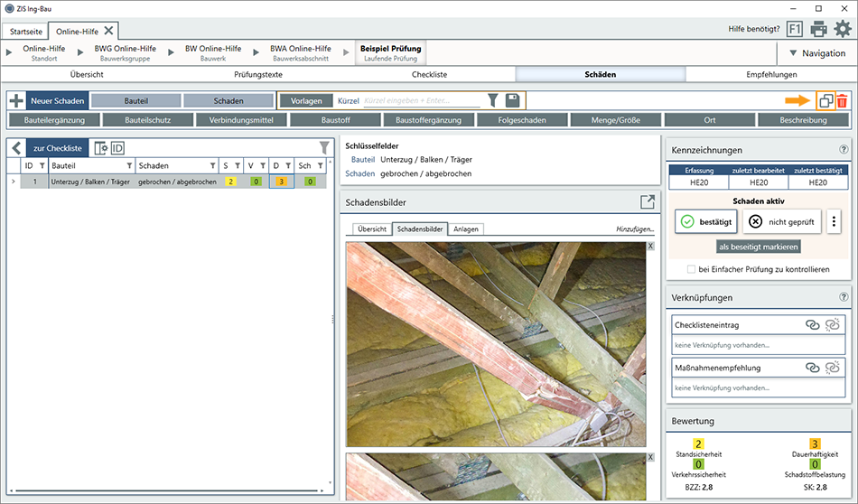858x504 pixels.
Task: Click the plus icon beside Neuer Schaden
Action: (16, 100)
